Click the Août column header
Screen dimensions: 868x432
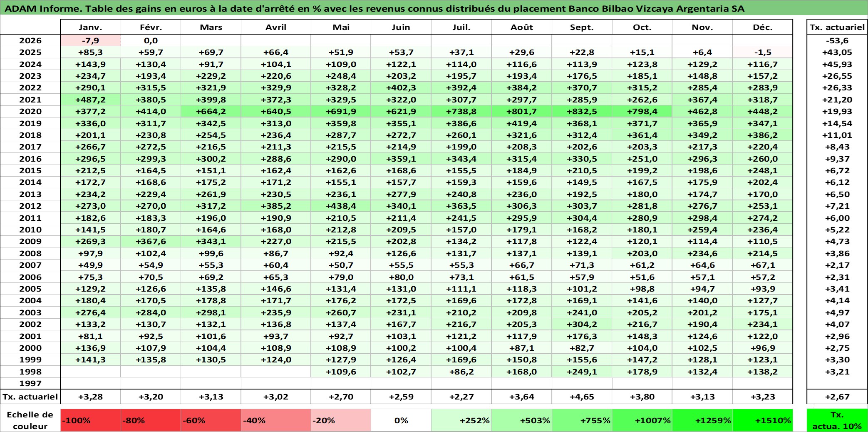tap(522, 27)
